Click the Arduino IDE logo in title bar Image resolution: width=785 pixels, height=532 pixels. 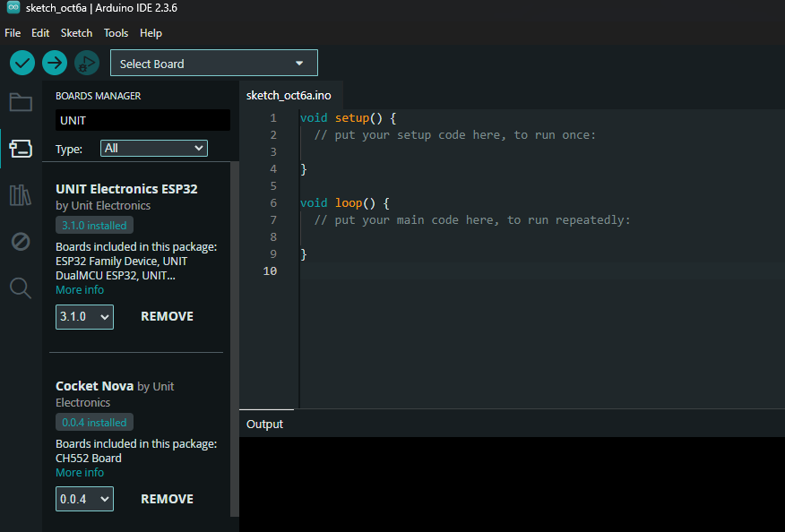pos(13,7)
